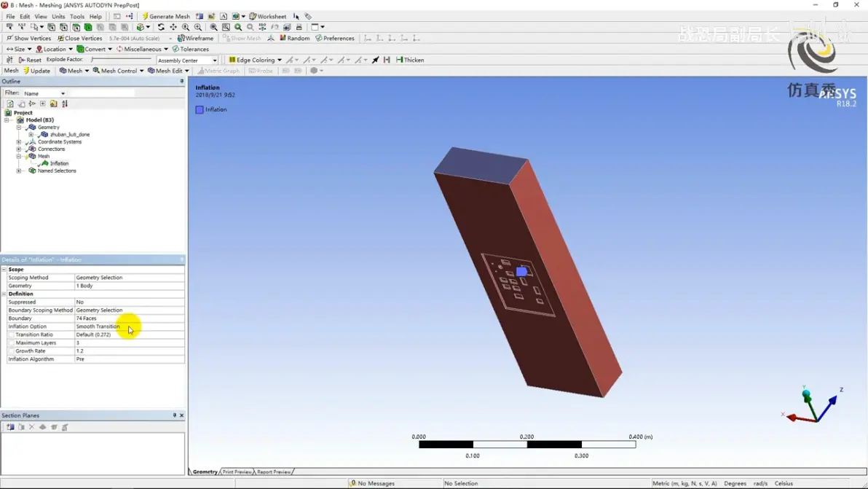This screenshot has height=489, width=868.
Task: Open the Miscellaneous dropdown menu
Action: 142,50
